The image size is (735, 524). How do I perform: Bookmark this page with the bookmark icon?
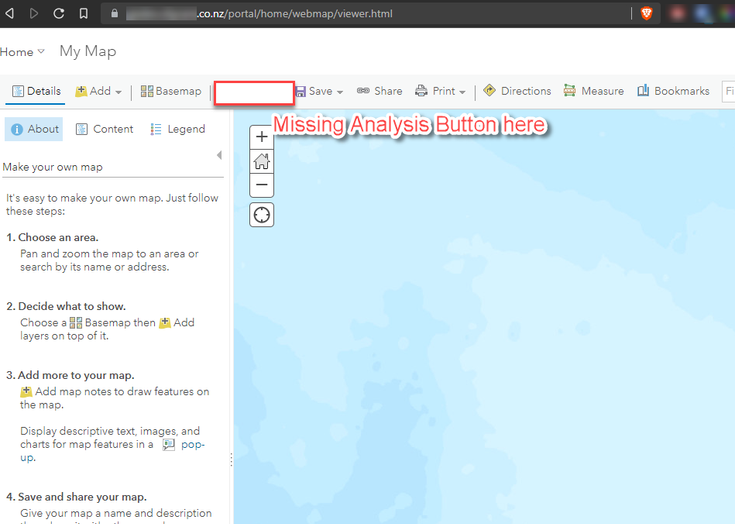tap(83, 14)
